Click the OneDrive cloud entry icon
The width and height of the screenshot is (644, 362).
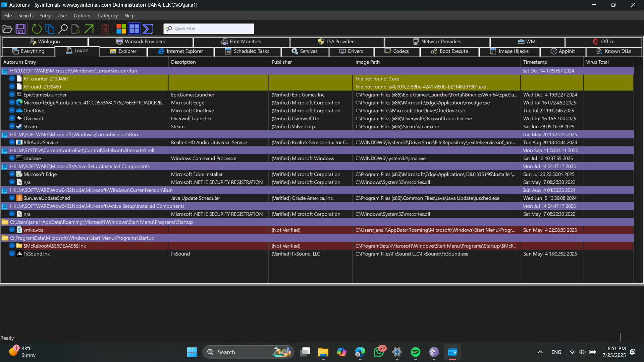(19, 111)
